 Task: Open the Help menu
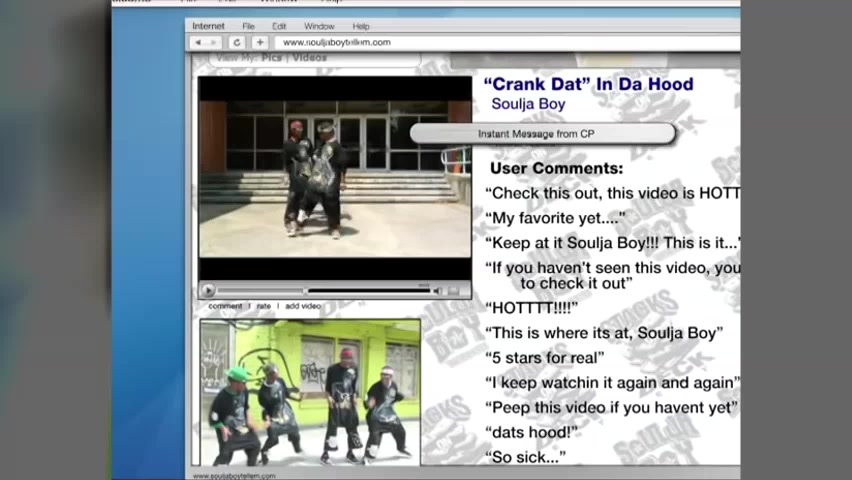coord(361,26)
